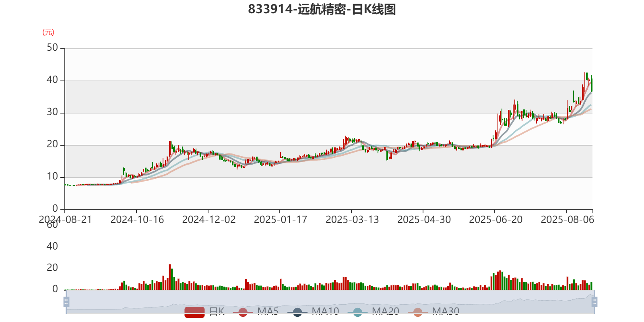Click the price axis label 10

(52, 177)
